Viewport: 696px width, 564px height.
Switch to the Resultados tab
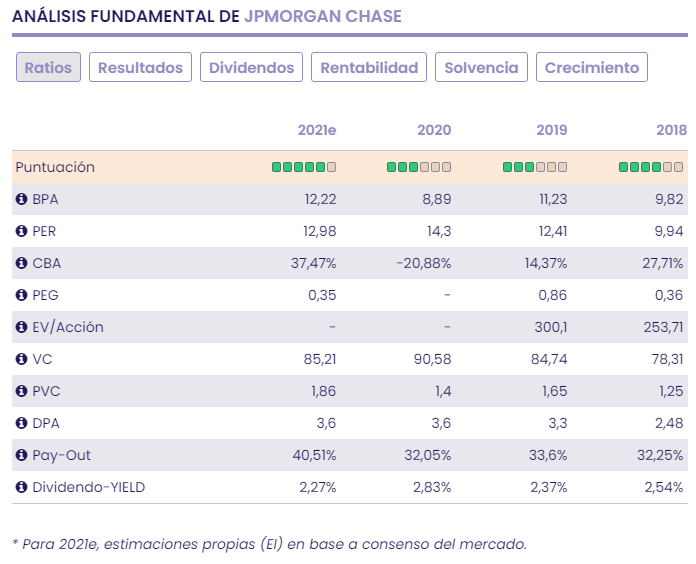[x=140, y=67]
